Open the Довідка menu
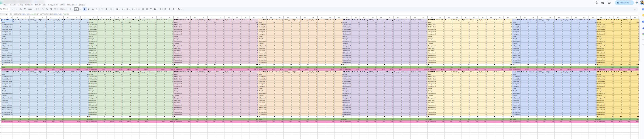Image resolution: width=644 pixels, height=139 pixels. [x=82, y=5]
